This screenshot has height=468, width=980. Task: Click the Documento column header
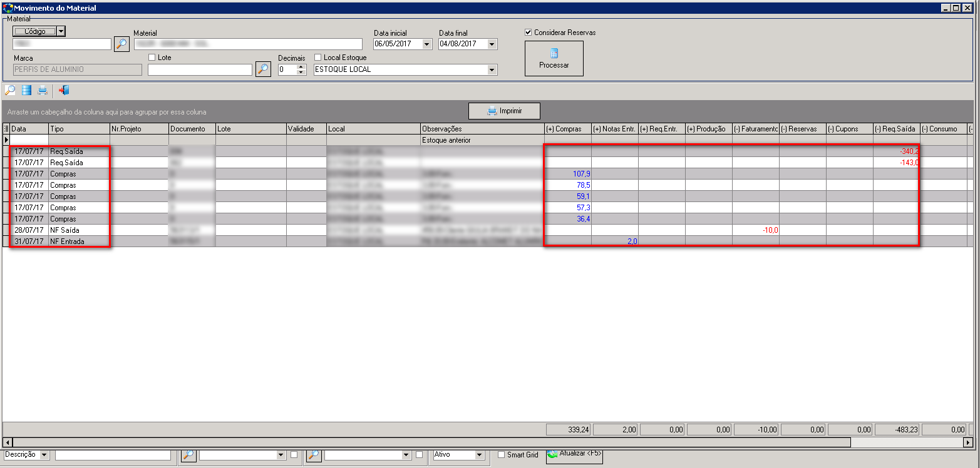coord(192,129)
